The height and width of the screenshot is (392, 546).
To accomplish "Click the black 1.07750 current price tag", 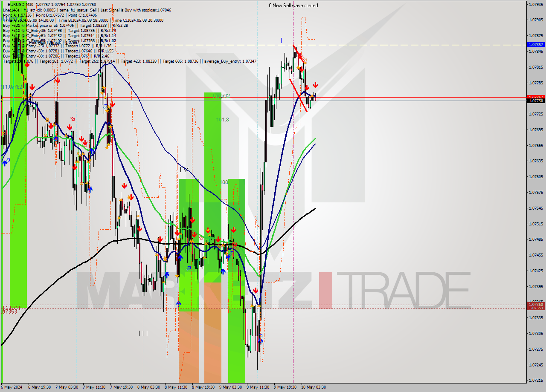I will (x=536, y=101).
